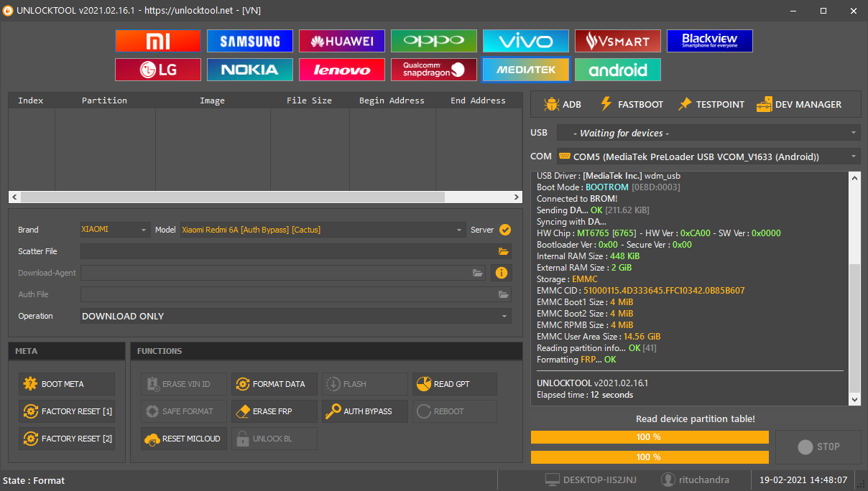Screen dimensions: 868x491
Task: Open the Model dropdown
Action: tap(322, 230)
